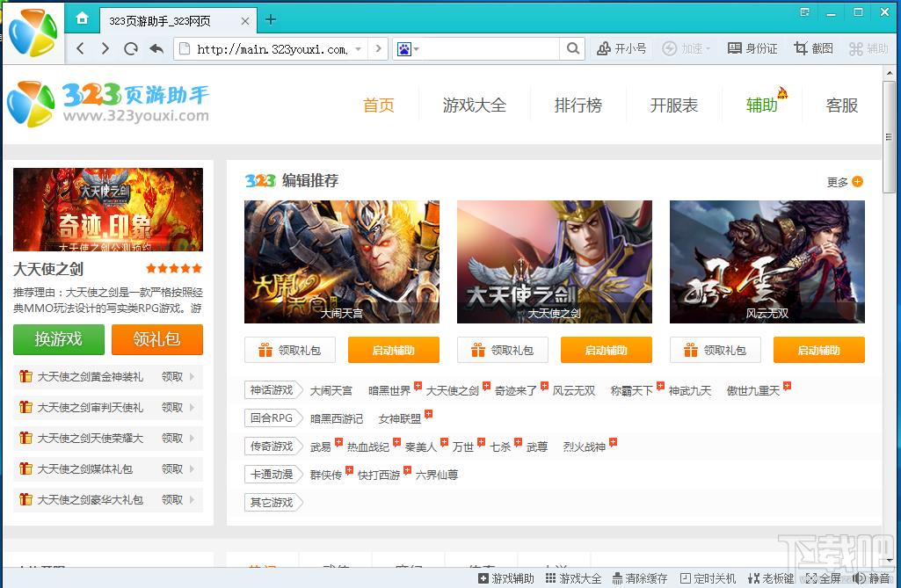901x588 pixels.
Task: Select the 其它游戏 category tag
Action: pos(273,503)
